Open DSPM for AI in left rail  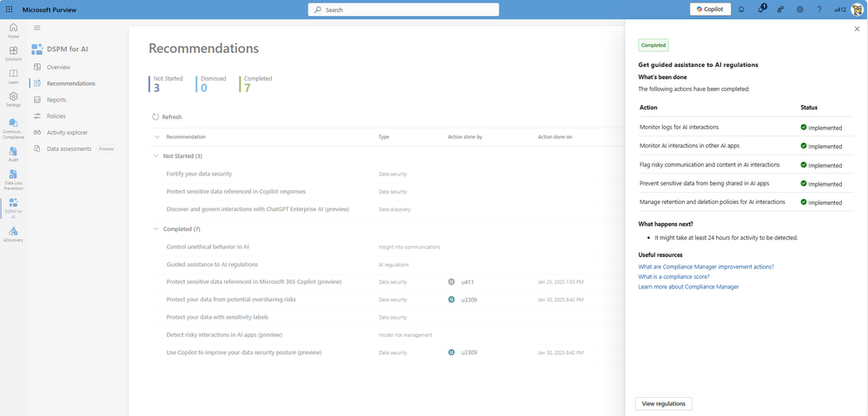pyautogui.click(x=13, y=208)
